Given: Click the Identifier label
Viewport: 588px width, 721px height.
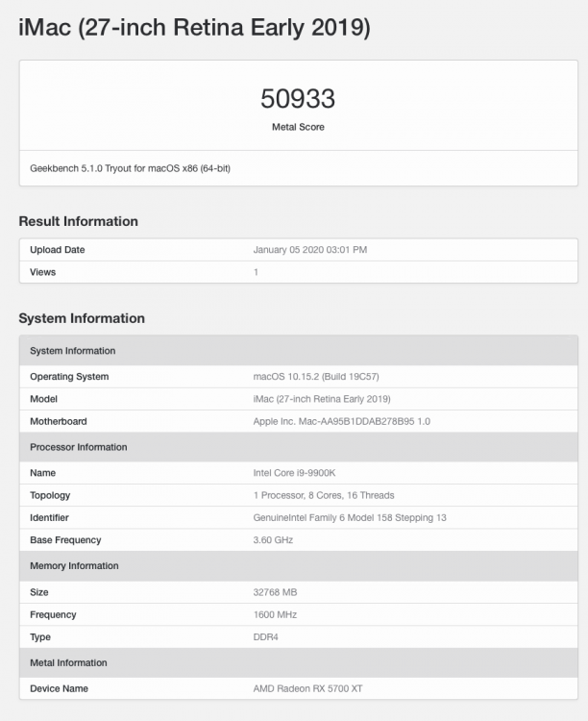Looking at the screenshot, I should pos(49,518).
